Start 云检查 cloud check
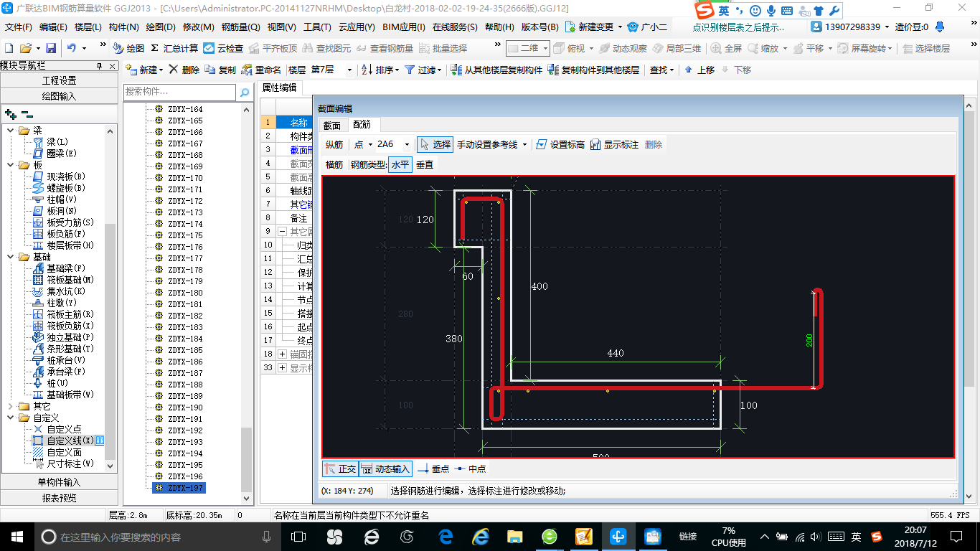 point(223,48)
